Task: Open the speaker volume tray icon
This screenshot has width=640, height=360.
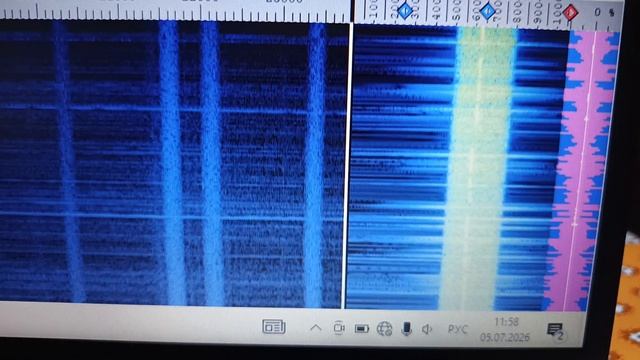Action: pos(427,329)
